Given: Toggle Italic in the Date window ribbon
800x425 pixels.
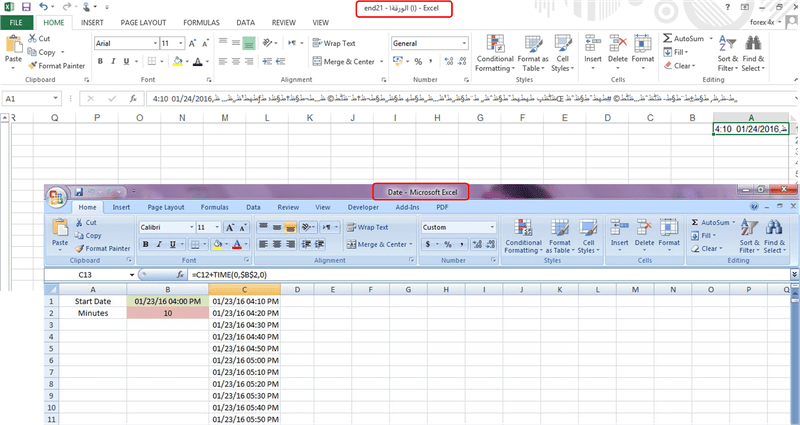Looking at the screenshot, I should click(x=159, y=244).
